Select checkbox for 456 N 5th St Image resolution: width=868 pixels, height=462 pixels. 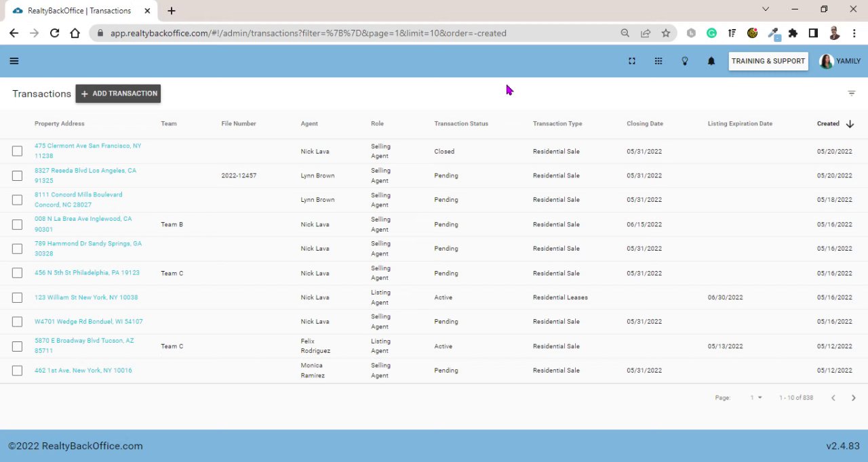(x=17, y=273)
